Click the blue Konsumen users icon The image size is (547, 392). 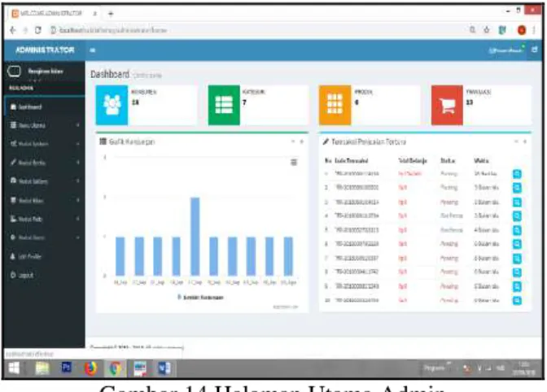(112, 105)
